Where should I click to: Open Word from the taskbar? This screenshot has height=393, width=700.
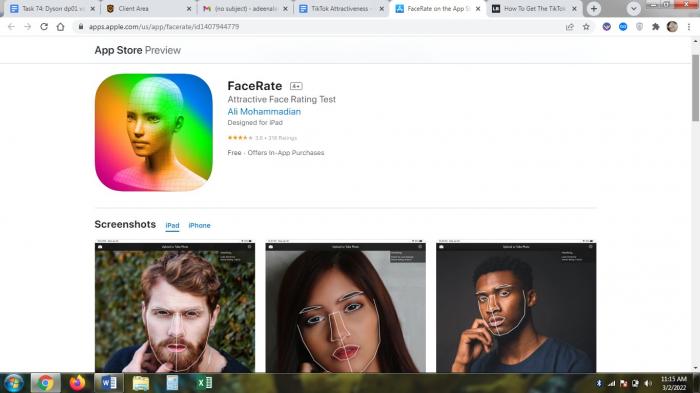(x=109, y=383)
